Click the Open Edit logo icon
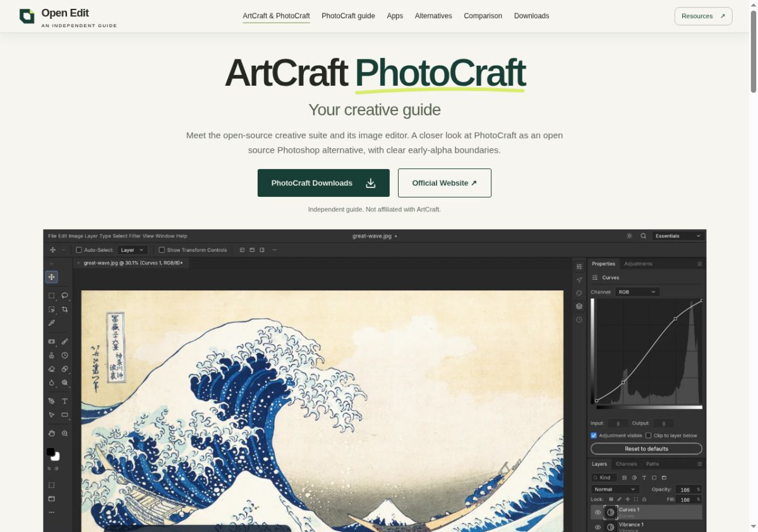 [27, 16]
